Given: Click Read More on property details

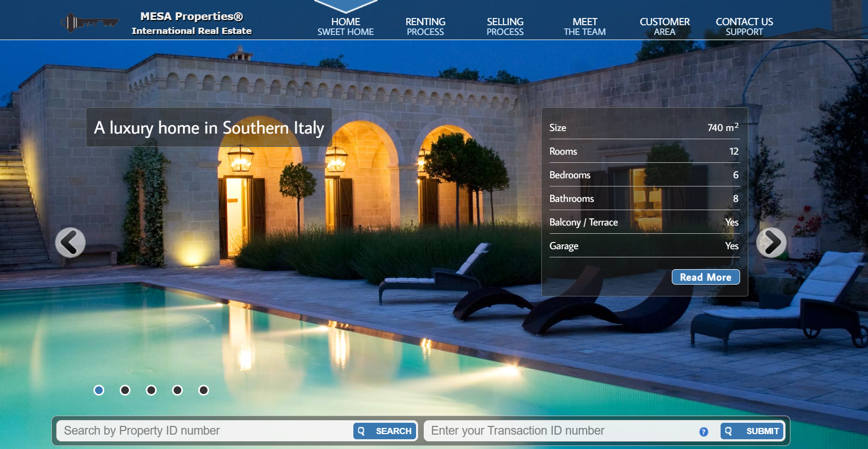Looking at the screenshot, I should (706, 277).
